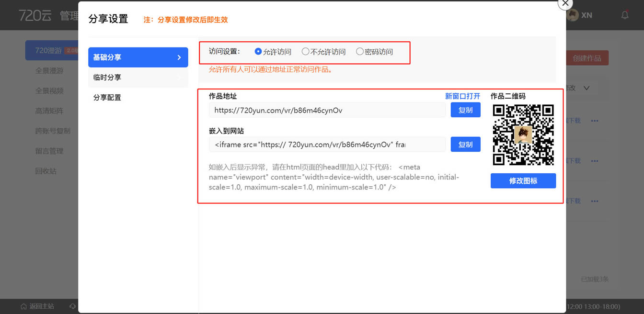Screen dimensions: 644x314
Task: Open the three-dots menu of second work
Action: (595, 161)
